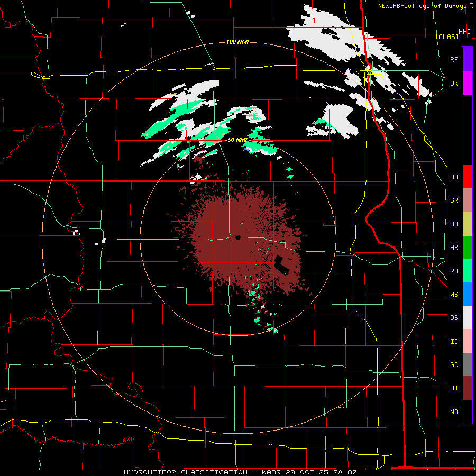The height and width of the screenshot is (476, 476).
Task: Click the '100 NMI' range ring label
Action: coord(237,42)
